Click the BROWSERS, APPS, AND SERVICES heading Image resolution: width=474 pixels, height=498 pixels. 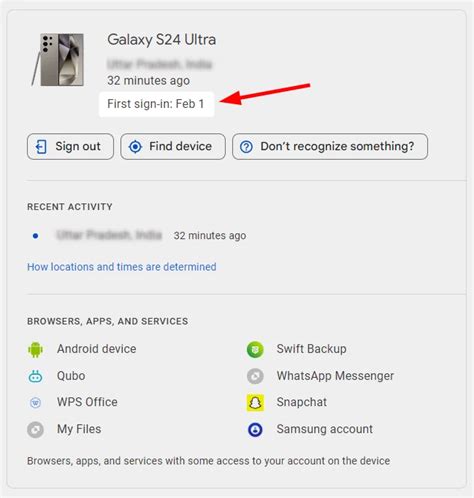pos(108,321)
